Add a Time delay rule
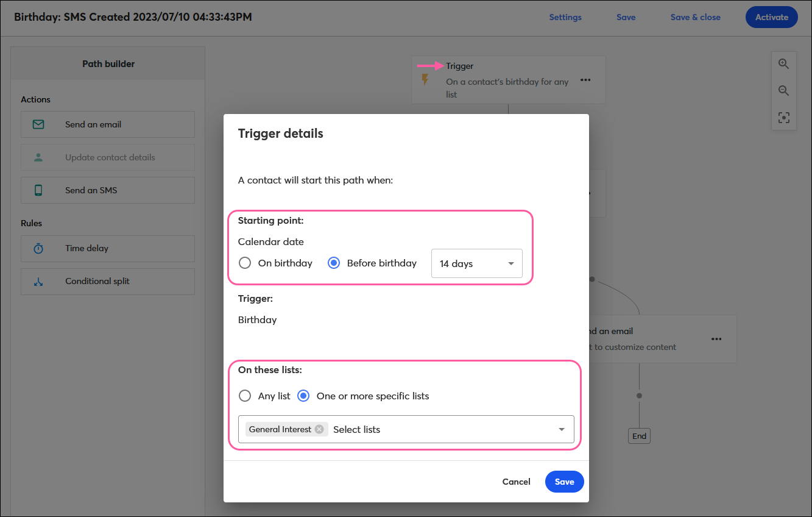This screenshot has width=812, height=517. 108,249
